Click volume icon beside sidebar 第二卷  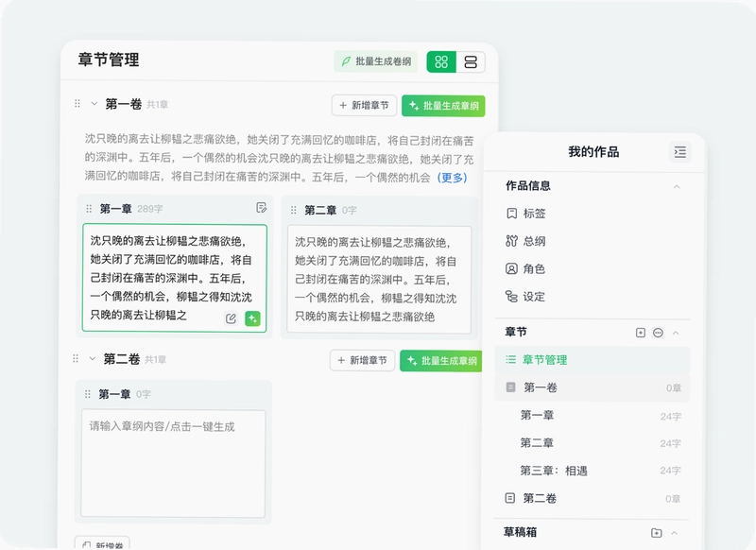510,498
